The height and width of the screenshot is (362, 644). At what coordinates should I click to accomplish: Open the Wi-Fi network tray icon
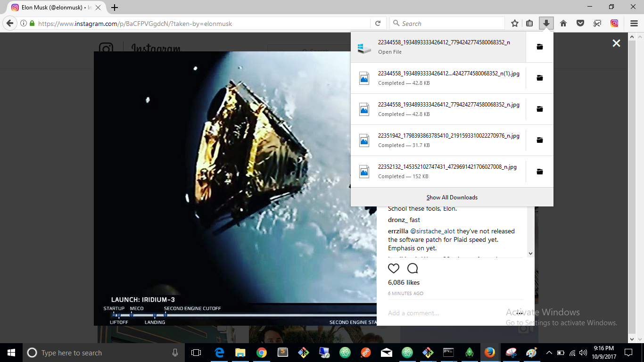tap(572, 353)
